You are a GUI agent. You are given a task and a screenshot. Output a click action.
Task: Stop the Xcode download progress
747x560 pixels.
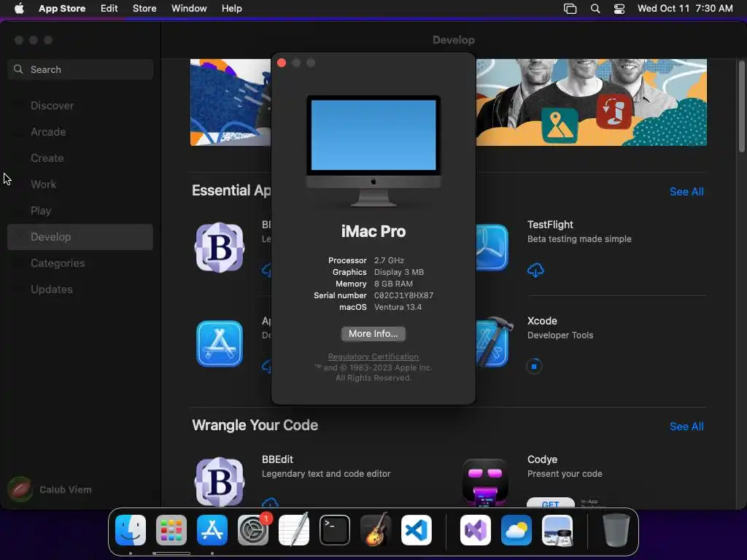point(534,366)
